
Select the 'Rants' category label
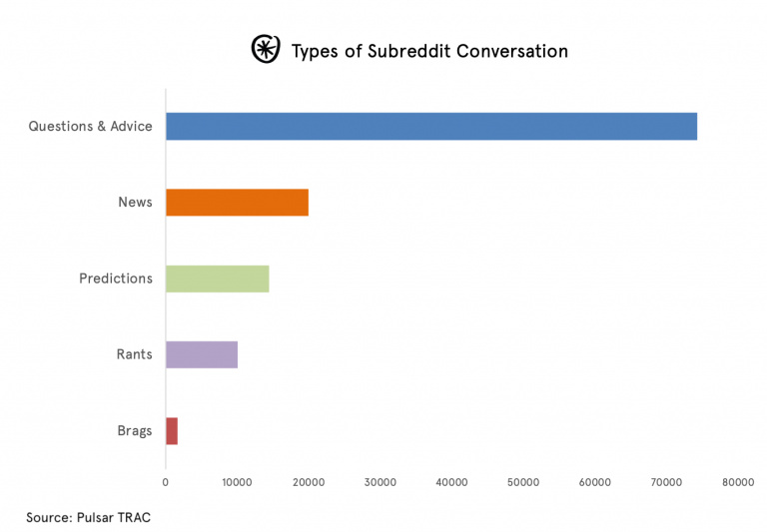134,354
